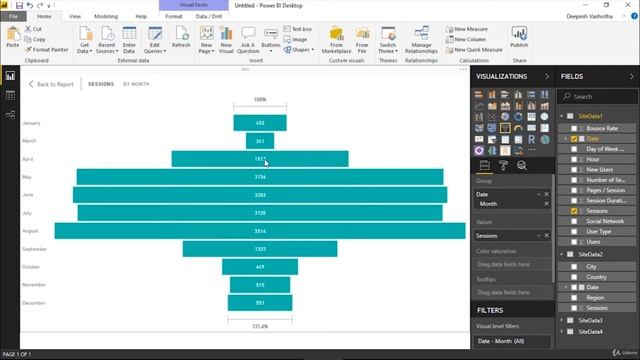This screenshot has height=360, width=640.
Task: Open the Edit Queries dropdown
Action: tap(155, 40)
